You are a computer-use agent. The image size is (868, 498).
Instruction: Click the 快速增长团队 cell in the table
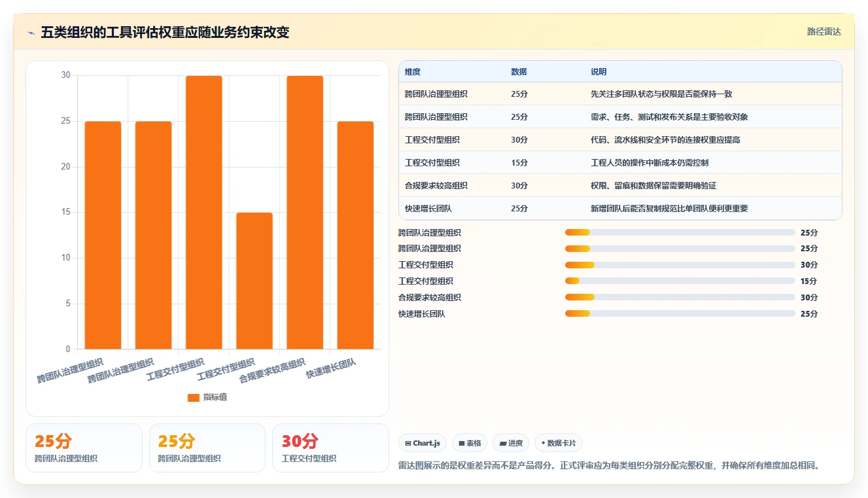(x=428, y=209)
